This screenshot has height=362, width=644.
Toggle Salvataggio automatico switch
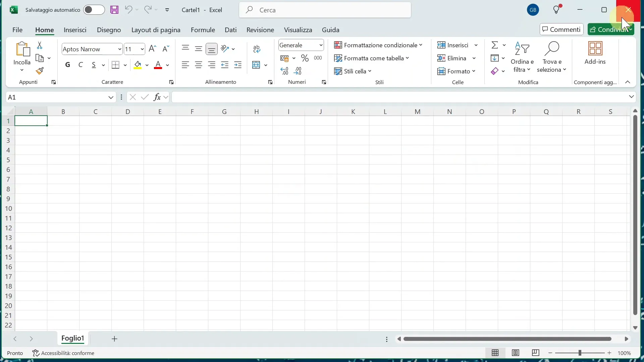[94, 10]
